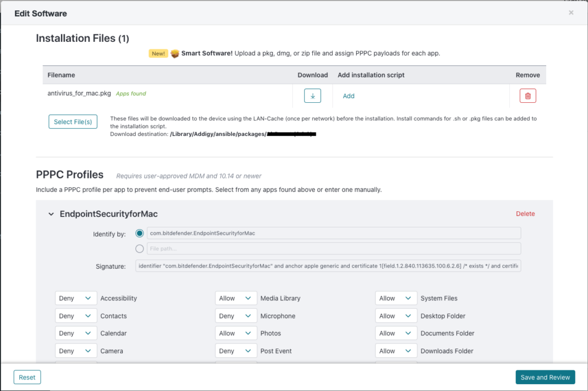Image resolution: width=588 pixels, height=391 pixels.
Task: Click the Signature text field
Action: click(328, 266)
